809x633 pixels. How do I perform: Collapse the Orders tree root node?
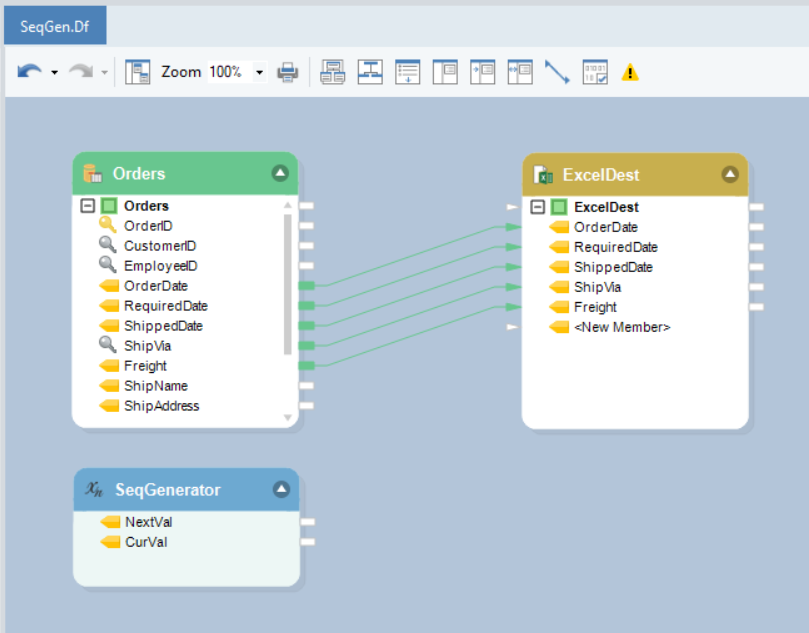coord(87,206)
